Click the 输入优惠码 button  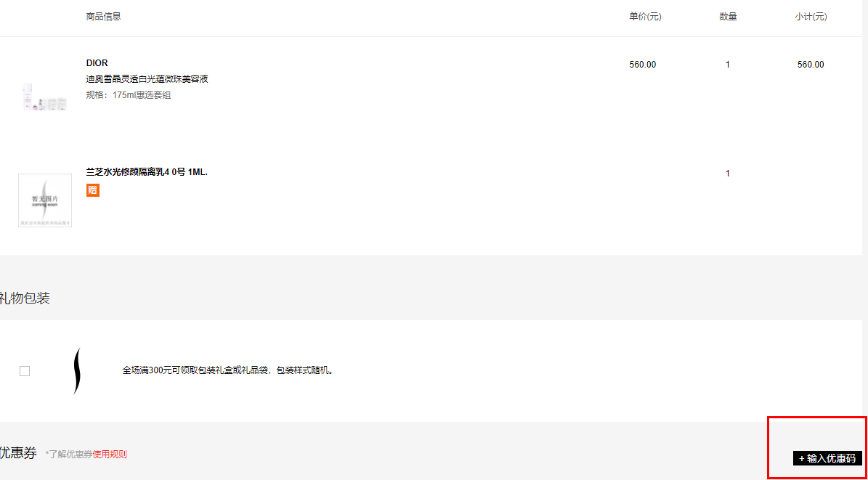pyautogui.click(x=827, y=458)
